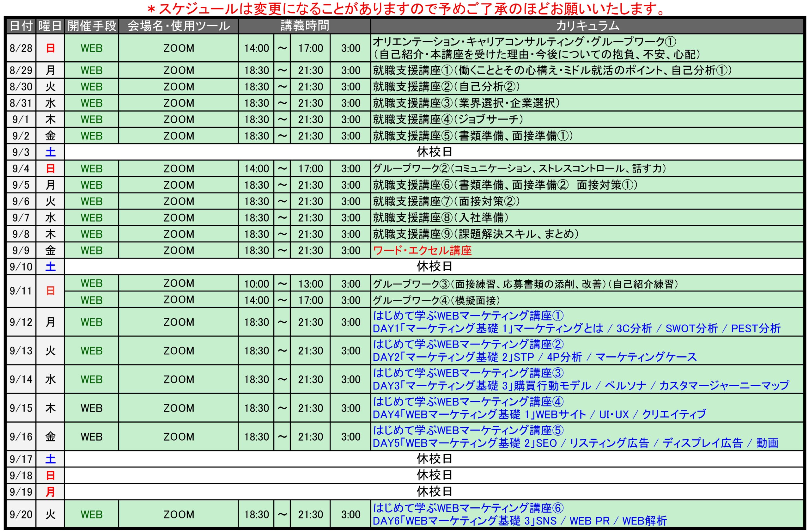
Task: Click 休校日 text in the 9/18 row
Action: (x=435, y=475)
